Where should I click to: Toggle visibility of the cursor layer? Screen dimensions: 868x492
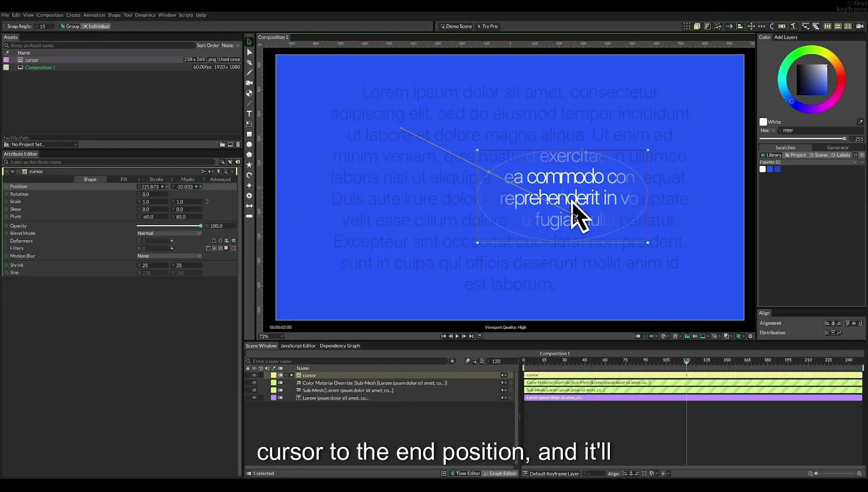point(254,375)
